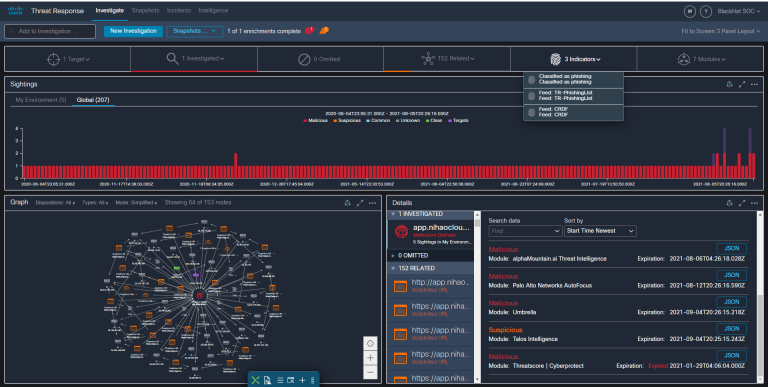Open the Sort by Start Time Newest dropdown
This screenshot has height=387, width=768.
point(600,231)
